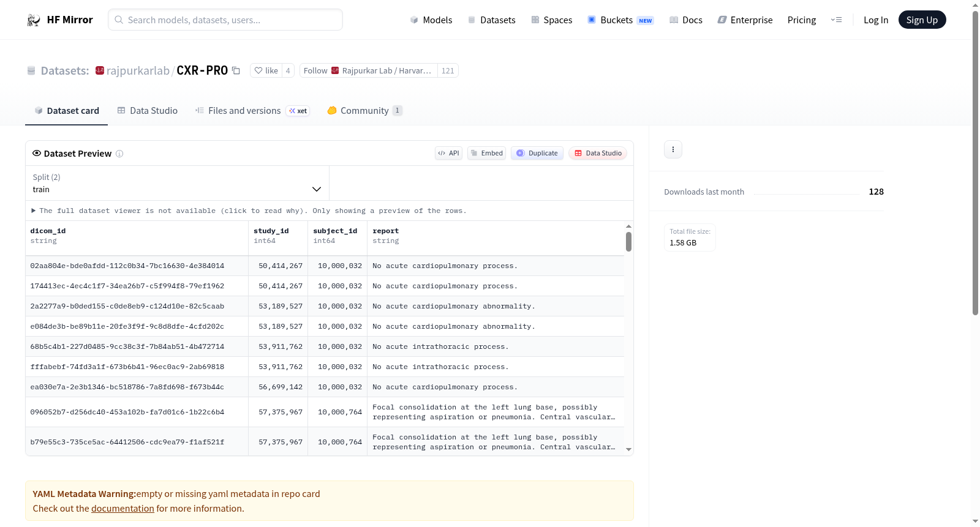View the 121 followers count
The width and height of the screenshot is (980, 527).
[448, 70]
